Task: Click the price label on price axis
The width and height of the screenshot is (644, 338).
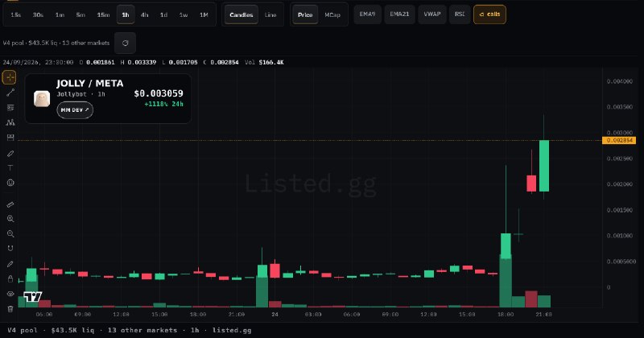Action: (619, 141)
